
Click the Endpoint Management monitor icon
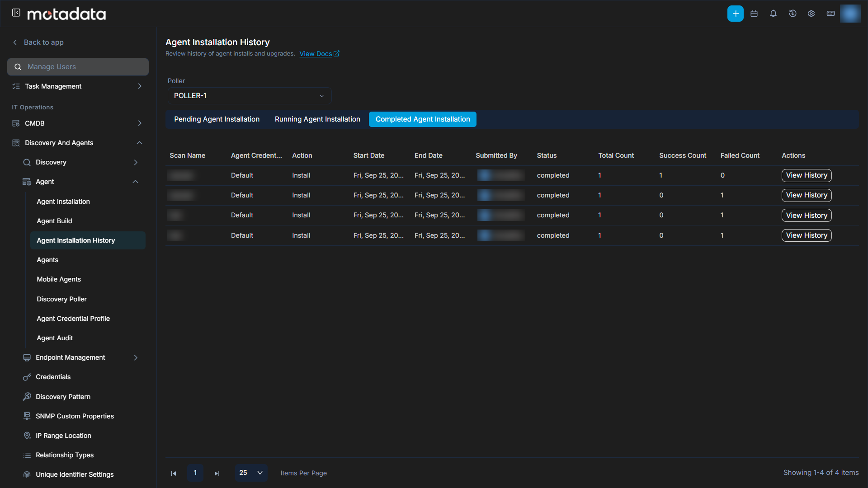click(27, 357)
